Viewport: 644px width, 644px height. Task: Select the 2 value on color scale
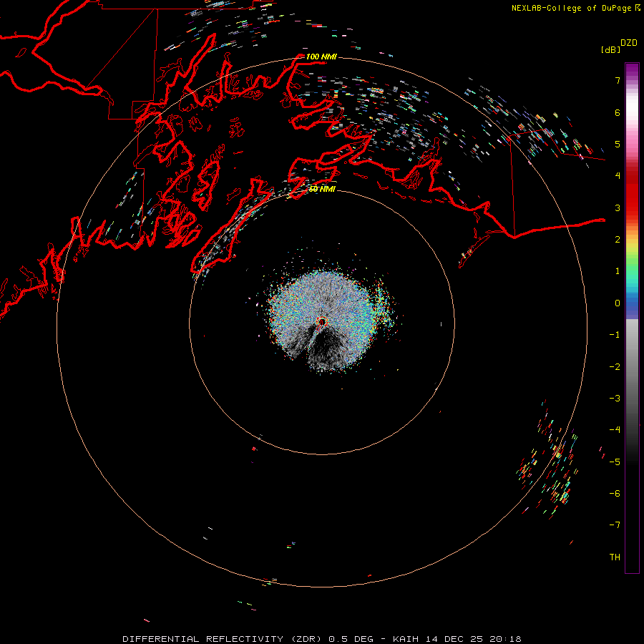[x=618, y=240]
